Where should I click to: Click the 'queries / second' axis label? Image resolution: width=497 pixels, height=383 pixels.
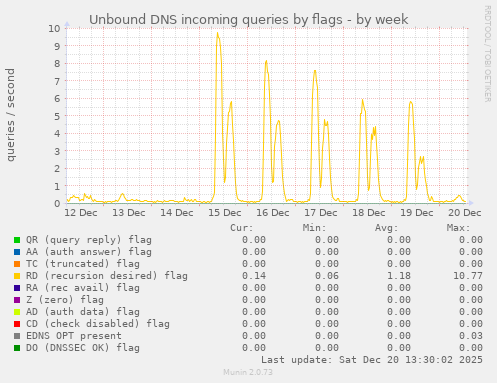click(x=10, y=115)
